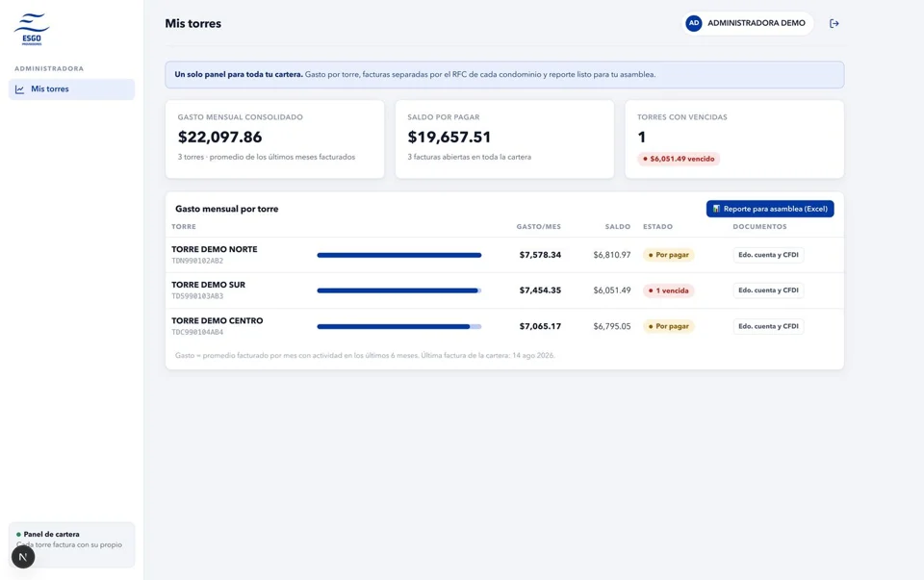This screenshot has height=580, width=924.
Task: Select the TORRE DEMO SUR name
Action: [208, 285]
